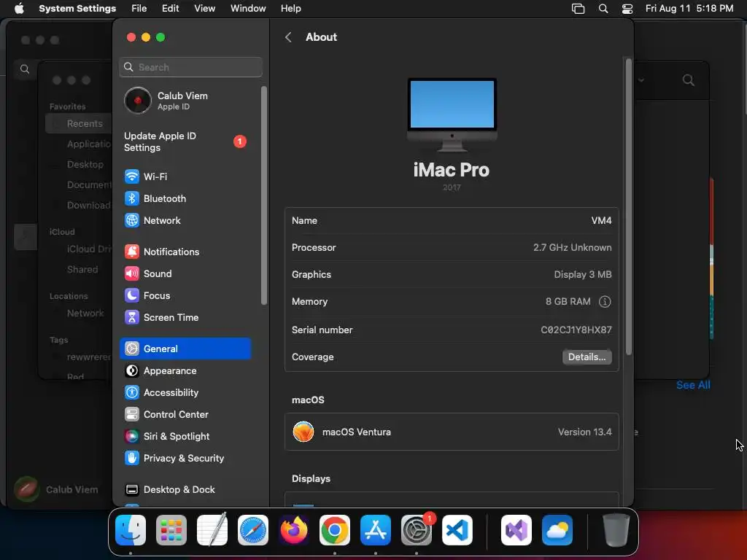
Task: Click search icon in background Finder window
Action: (x=688, y=80)
